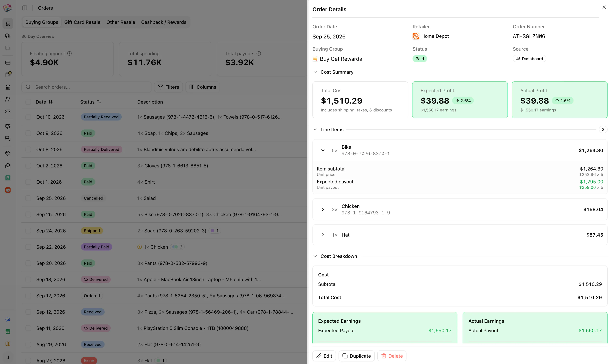The height and width of the screenshot is (364, 610).
Task: Open the Cashback / Rewards tab
Action: click(164, 22)
